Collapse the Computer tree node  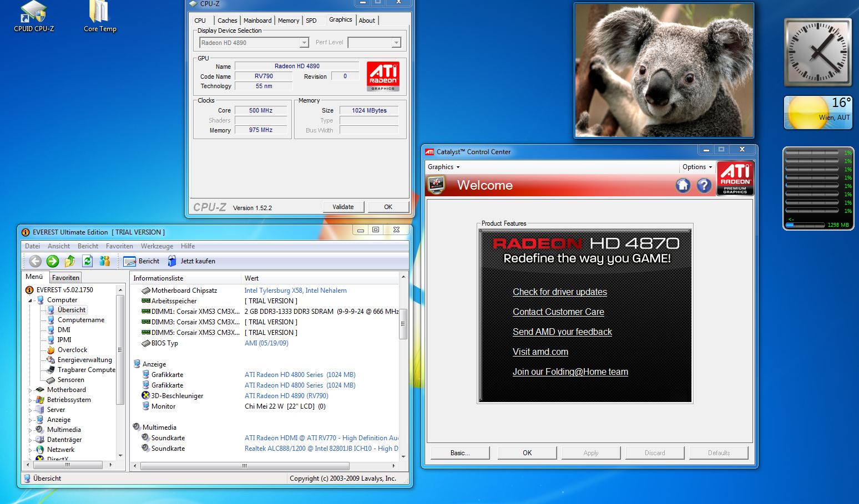coord(30,301)
